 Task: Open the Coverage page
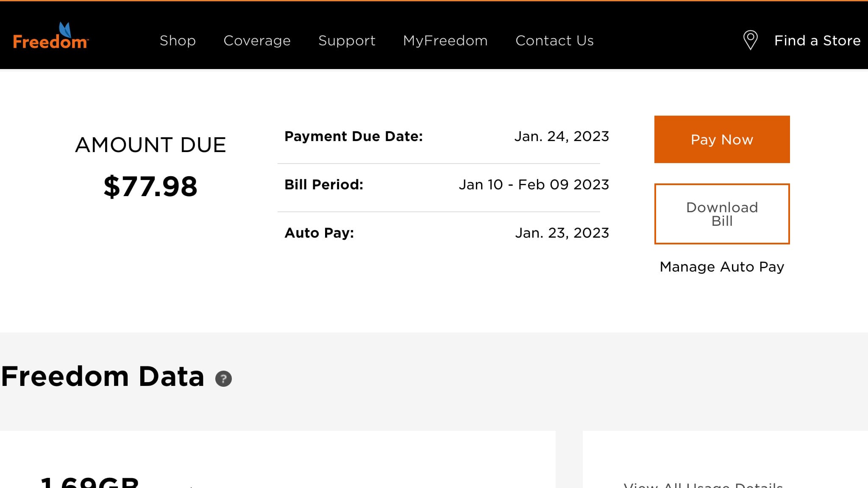click(x=257, y=41)
